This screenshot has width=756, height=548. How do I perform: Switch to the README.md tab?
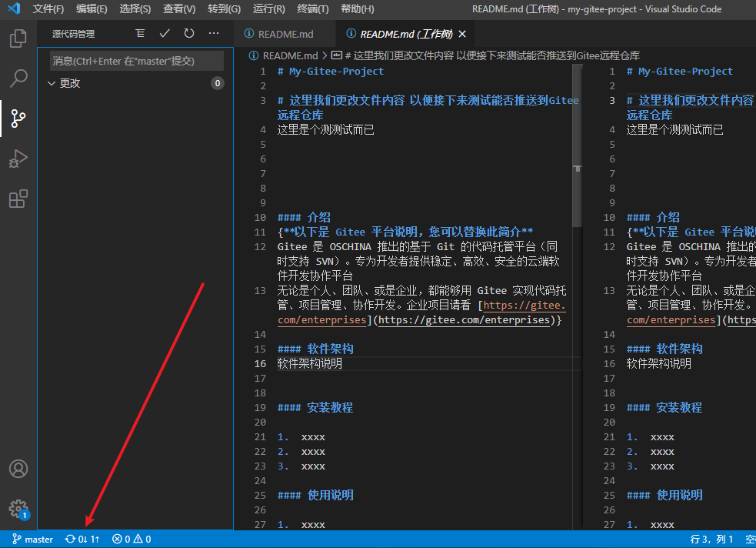point(285,34)
